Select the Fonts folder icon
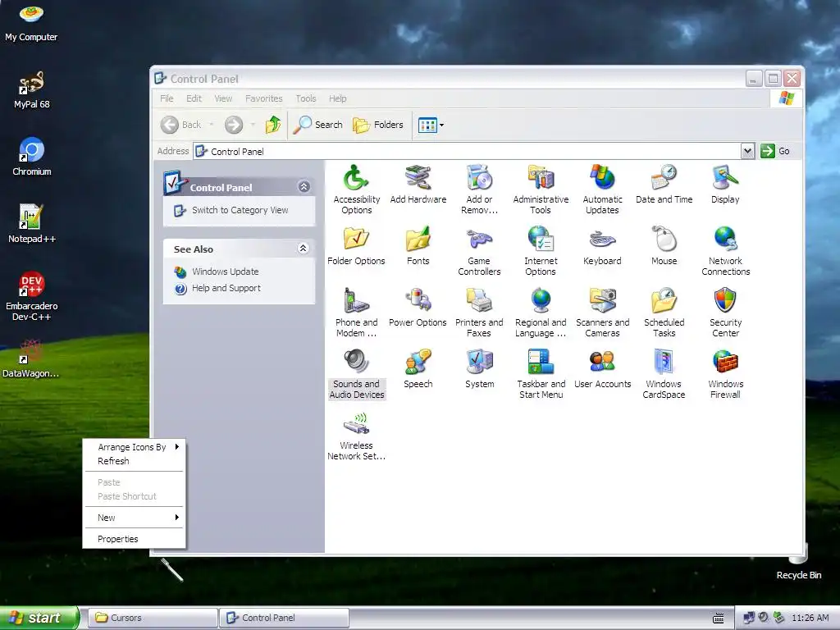The width and height of the screenshot is (840, 630). 418,246
